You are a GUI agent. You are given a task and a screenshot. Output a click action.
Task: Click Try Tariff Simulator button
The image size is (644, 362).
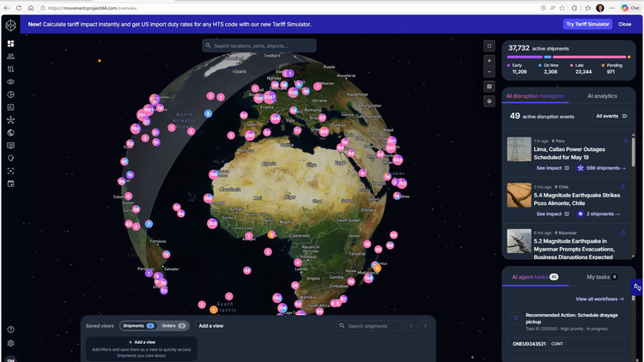[x=587, y=24]
